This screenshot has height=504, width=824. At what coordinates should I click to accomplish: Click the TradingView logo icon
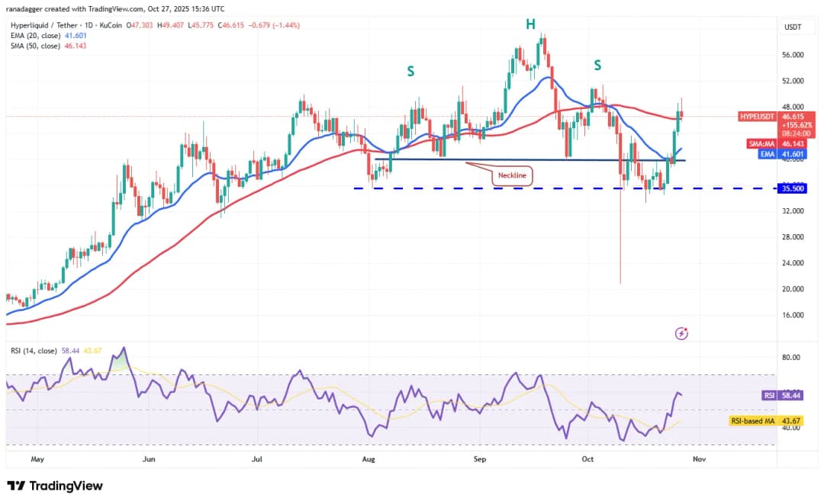point(15,486)
